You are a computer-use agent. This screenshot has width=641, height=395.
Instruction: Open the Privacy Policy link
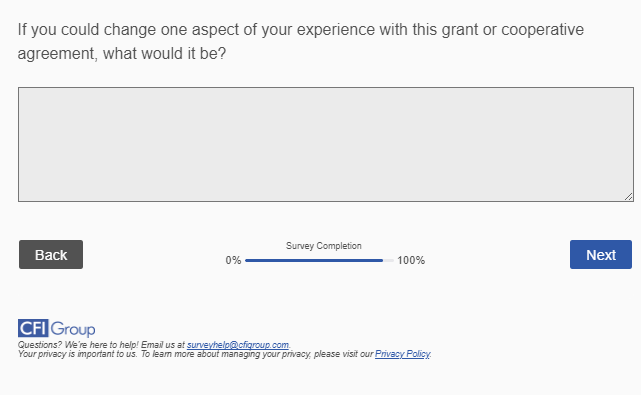tap(402, 354)
